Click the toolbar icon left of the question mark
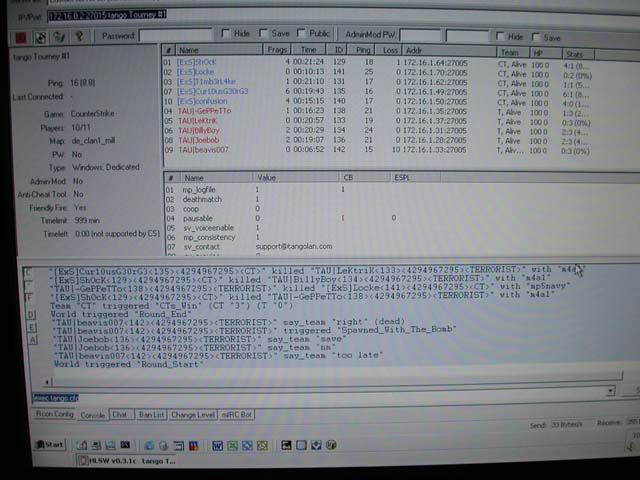The width and height of the screenshot is (640, 480). [x=59, y=37]
